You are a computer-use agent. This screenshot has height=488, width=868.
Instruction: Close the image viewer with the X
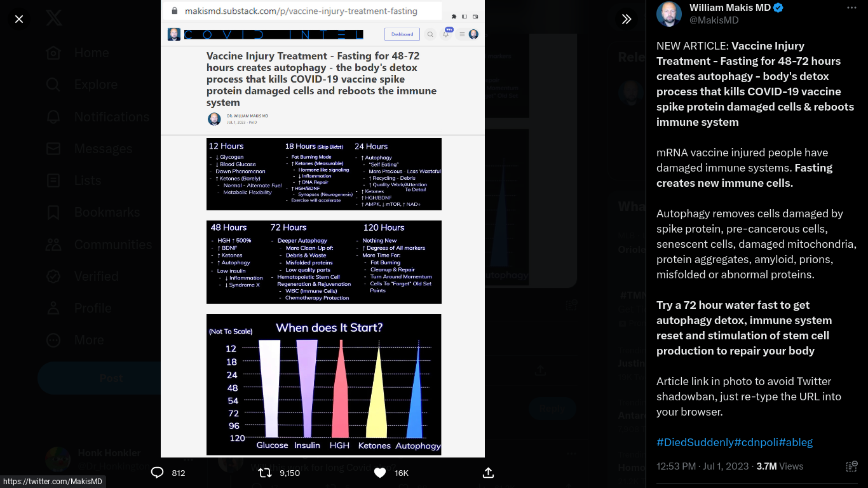click(x=19, y=19)
